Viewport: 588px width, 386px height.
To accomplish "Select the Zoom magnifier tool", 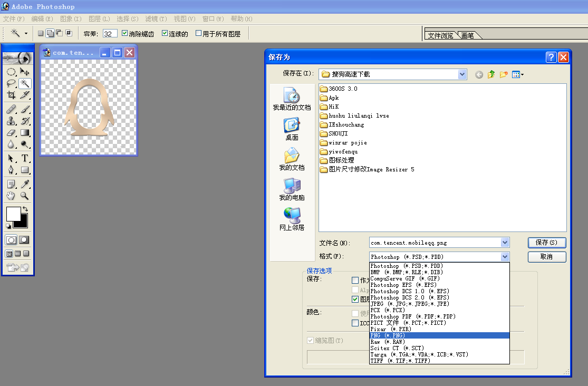I will (x=25, y=196).
